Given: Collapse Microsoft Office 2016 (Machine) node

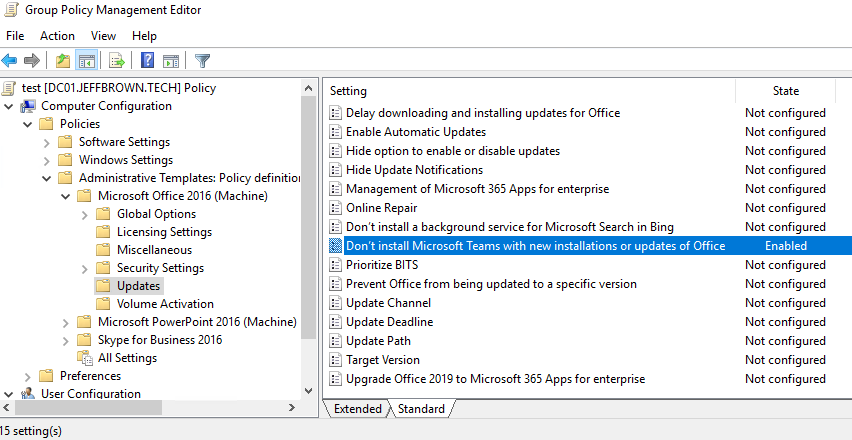Looking at the screenshot, I should [x=66, y=196].
